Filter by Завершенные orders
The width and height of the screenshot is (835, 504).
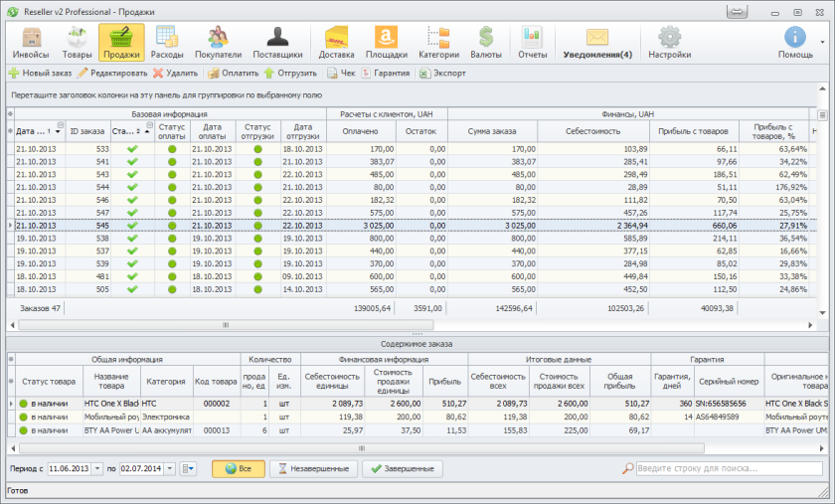coord(403,468)
